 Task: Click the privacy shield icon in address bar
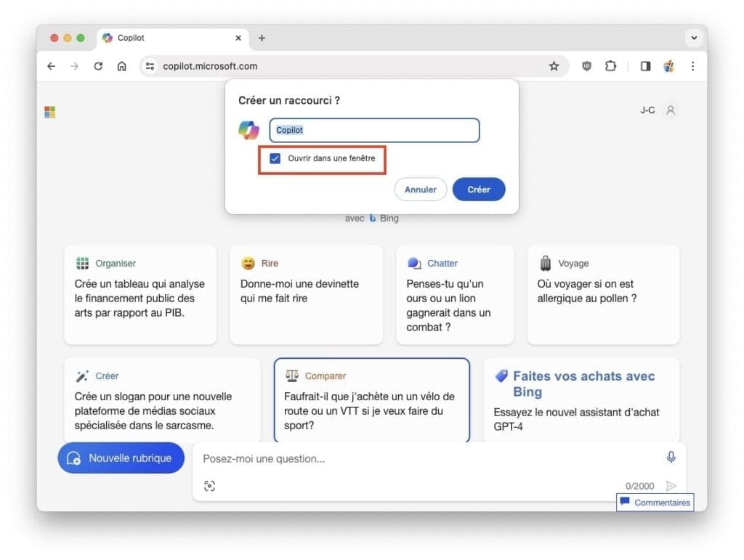coord(586,65)
